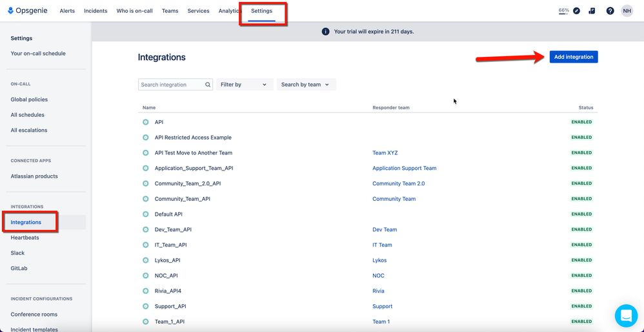644x332 pixels.
Task: Open Heartbeats in sidebar
Action: coord(25,238)
